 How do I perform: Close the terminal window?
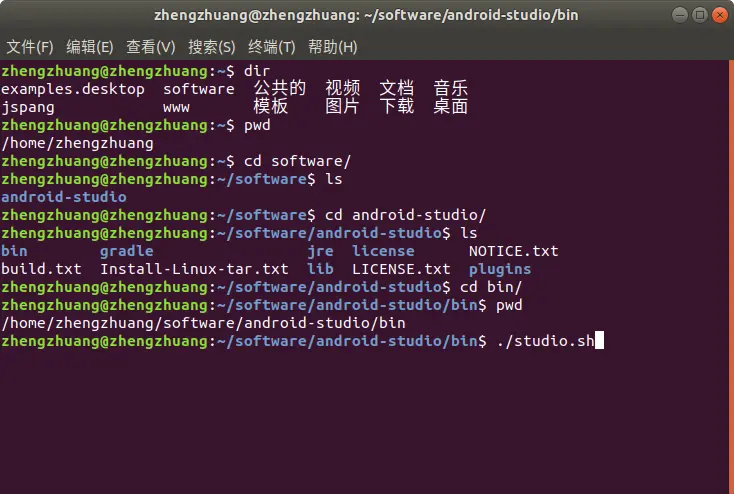[x=720, y=15]
